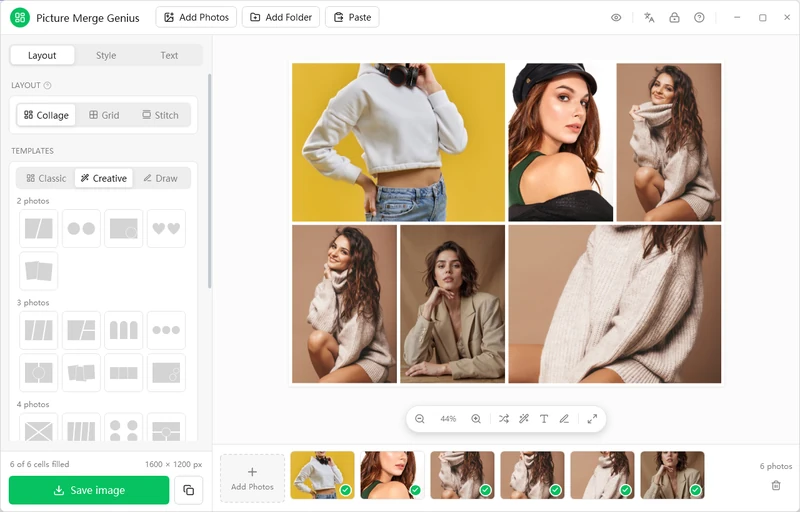Toggle checkmark on the fourth strip thumbnail
Image resolution: width=800 pixels, height=512 pixels.
pos(555,490)
